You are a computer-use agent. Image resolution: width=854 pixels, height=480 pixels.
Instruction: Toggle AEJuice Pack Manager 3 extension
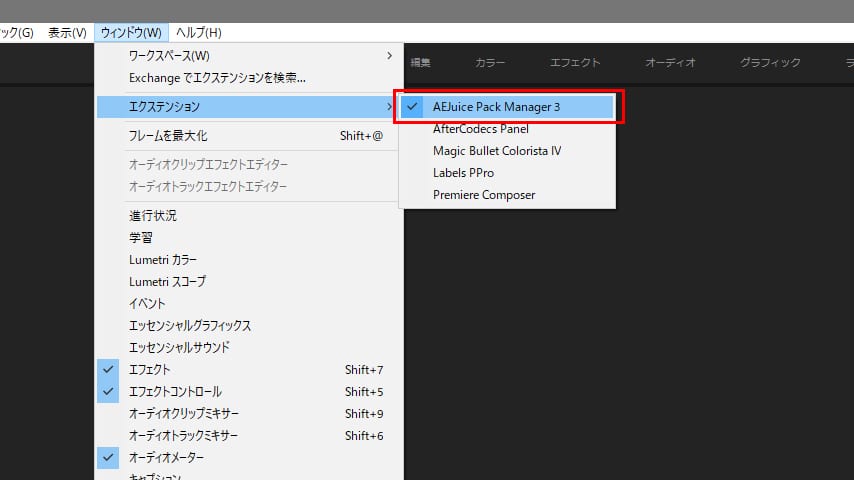tap(507, 107)
